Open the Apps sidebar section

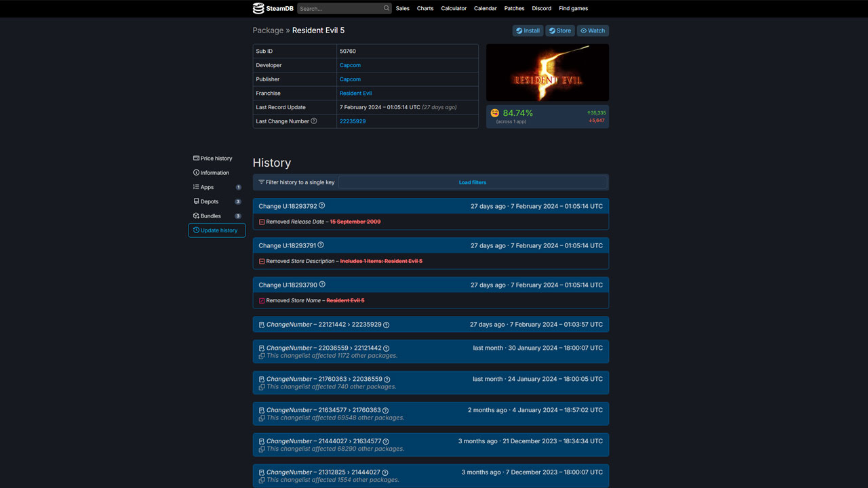216,187
